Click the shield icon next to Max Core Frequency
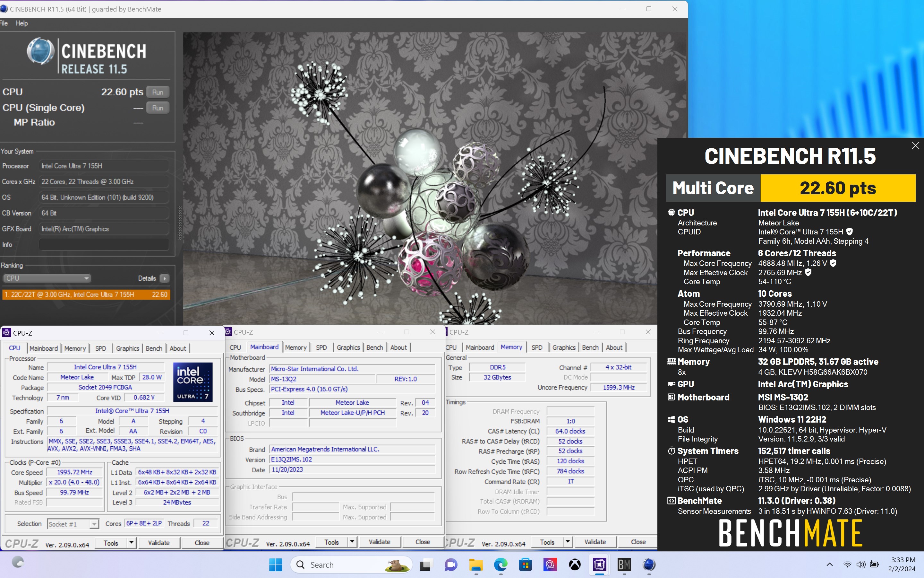The height and width of the screenshot is (578, 924). coord(833,263)
